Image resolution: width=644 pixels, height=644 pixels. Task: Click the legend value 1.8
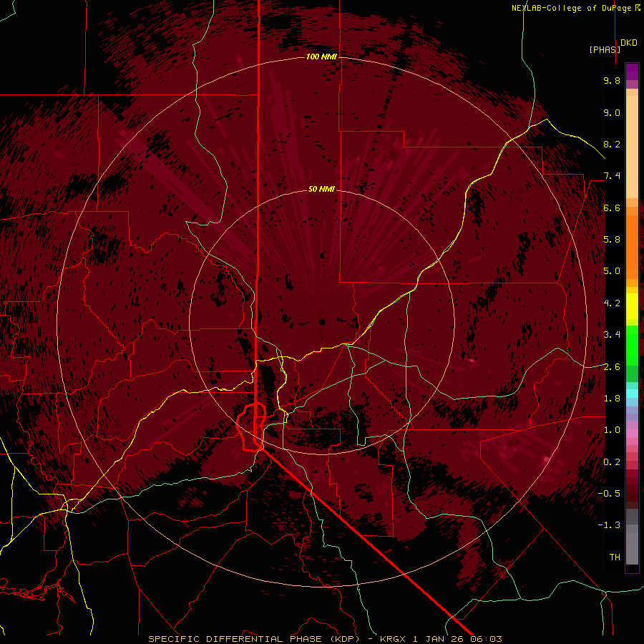[612, 399]
